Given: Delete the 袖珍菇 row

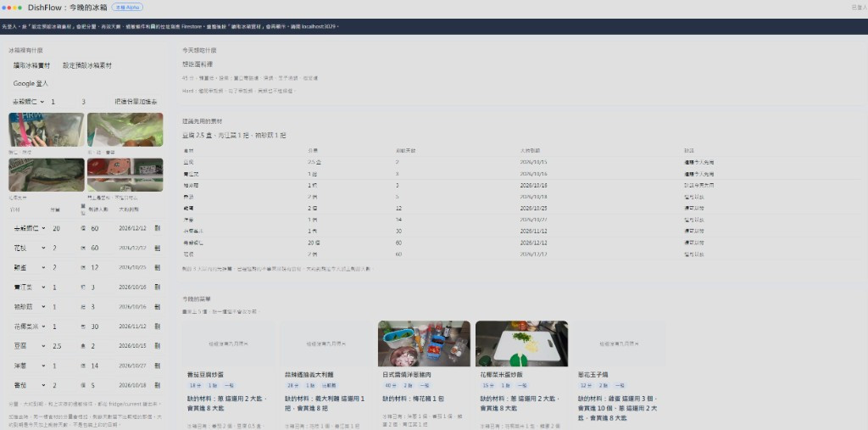Looking at the screenshot, I should (x=157, y=306).
